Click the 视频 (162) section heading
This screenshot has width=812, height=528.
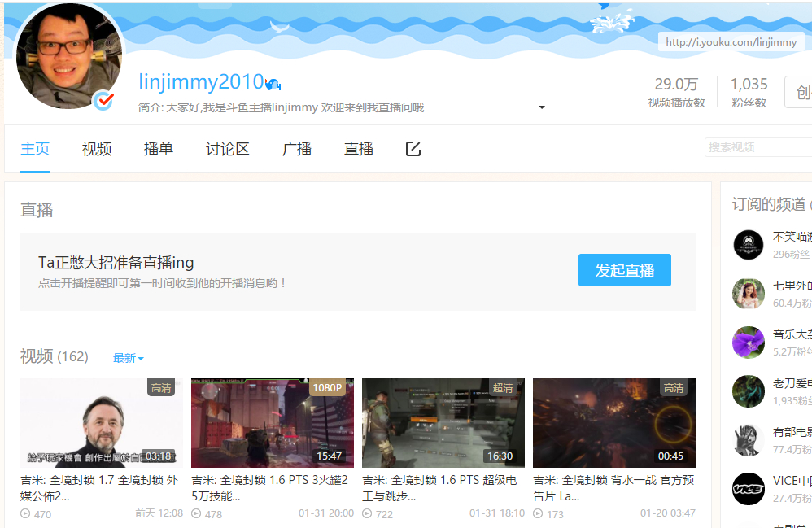[55, 356]
